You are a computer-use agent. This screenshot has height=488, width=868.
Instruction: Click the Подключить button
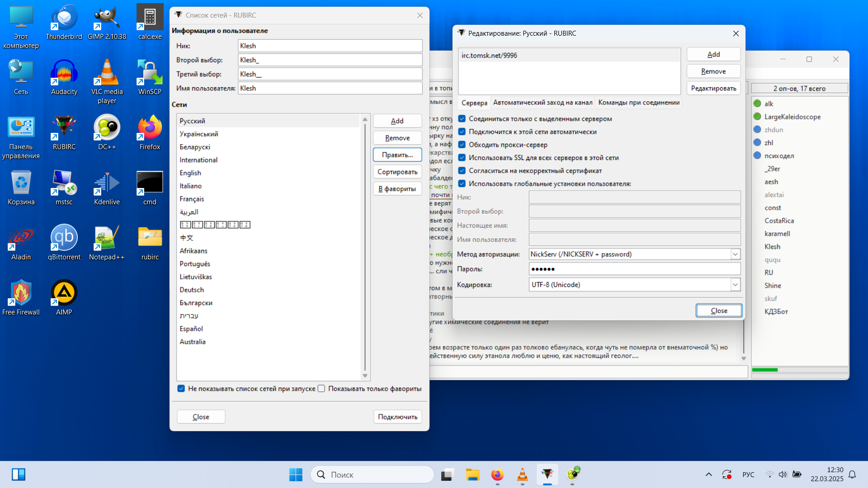pos(397,417)
